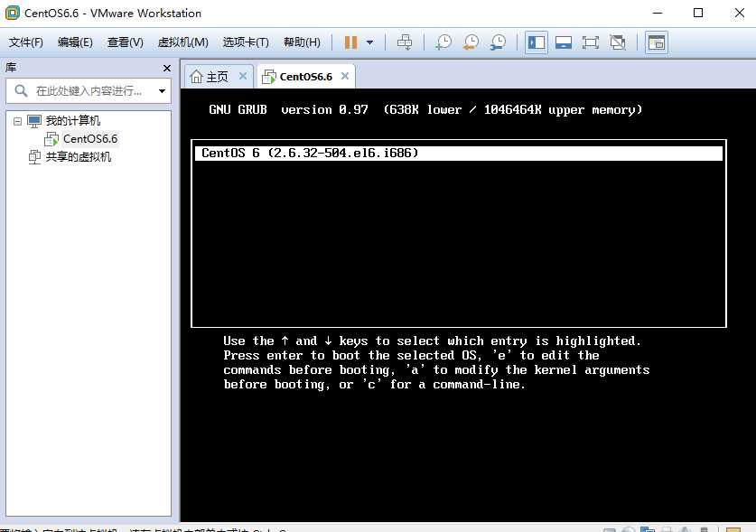This screenshot has width=756, height=532.
Task: Maximize the VMware Workstation window
Action: click(697, 13)
